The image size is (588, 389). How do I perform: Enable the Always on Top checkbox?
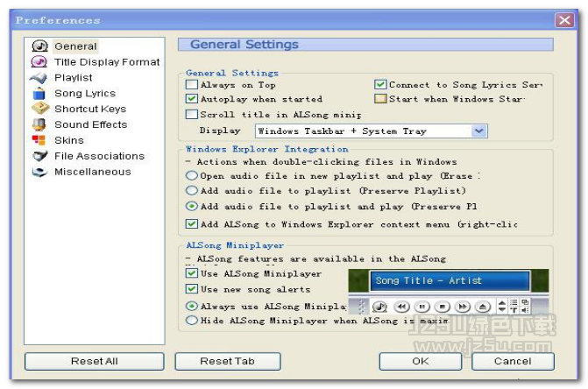pyautogui.click(x=192, y=85)
